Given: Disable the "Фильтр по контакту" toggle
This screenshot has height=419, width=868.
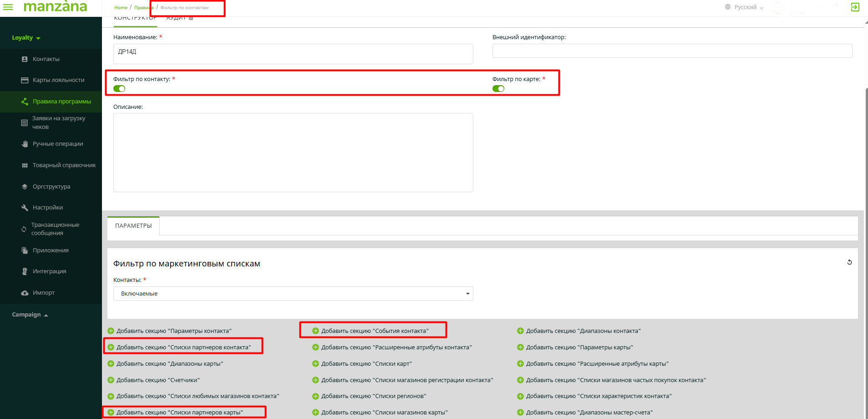Looking at the screenshot, I should pyautogui.click(x=119, y=89).
